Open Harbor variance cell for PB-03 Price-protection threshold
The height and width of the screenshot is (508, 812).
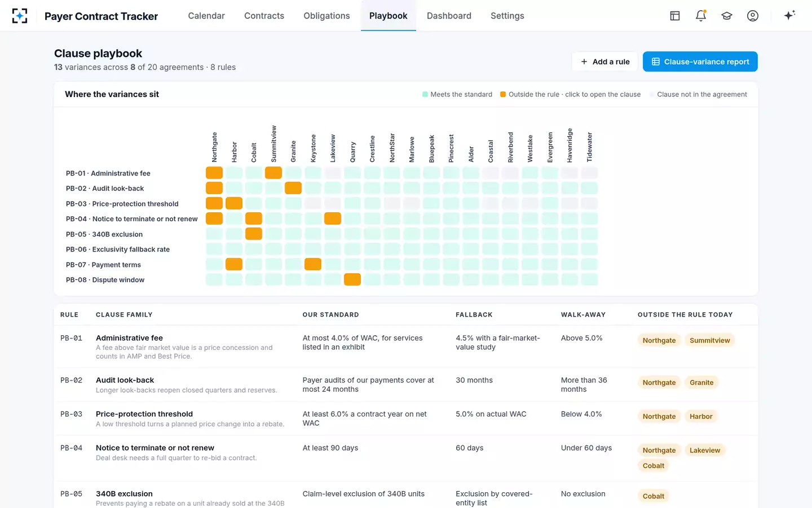pos(234,203)
